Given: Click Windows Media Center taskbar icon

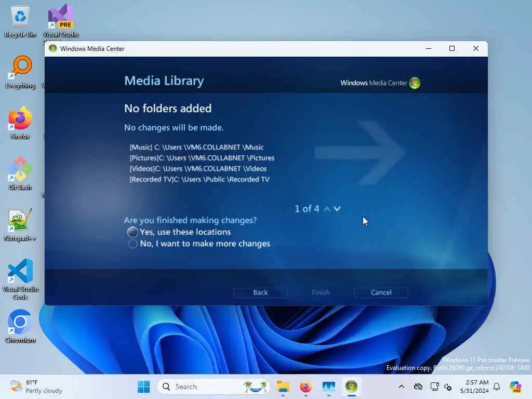Looking at the screenshot, I should click(x=351, y=387).
